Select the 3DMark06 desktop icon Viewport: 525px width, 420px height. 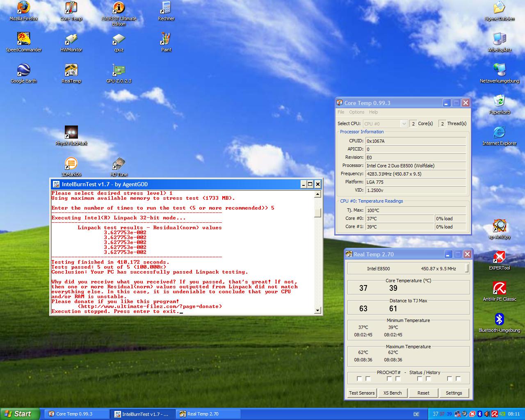coord(71,167)
